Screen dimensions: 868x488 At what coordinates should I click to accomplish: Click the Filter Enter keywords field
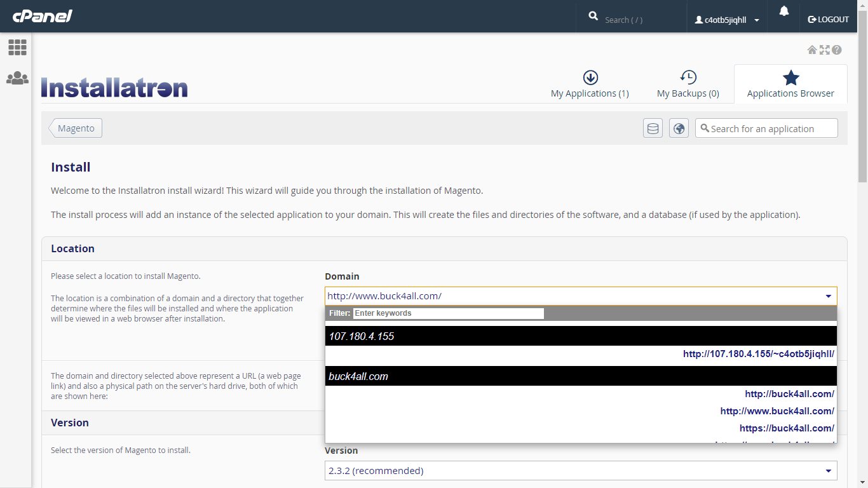449,313
